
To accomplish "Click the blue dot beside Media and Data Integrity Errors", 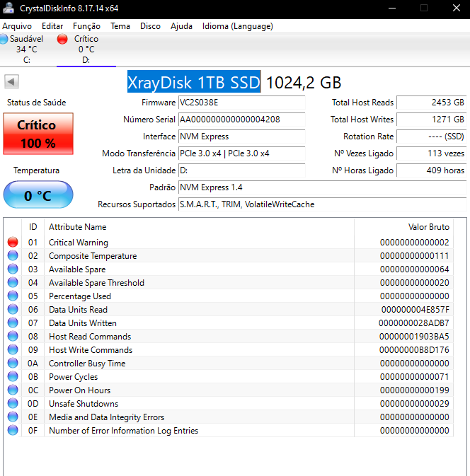I will 13,417.
